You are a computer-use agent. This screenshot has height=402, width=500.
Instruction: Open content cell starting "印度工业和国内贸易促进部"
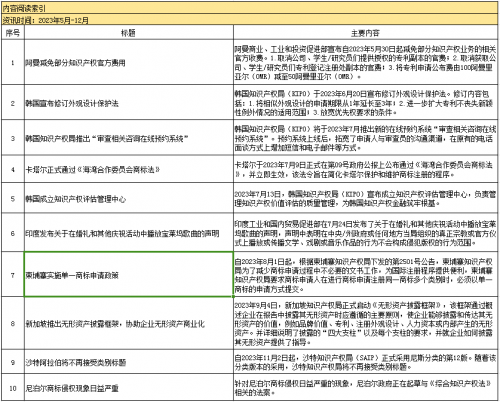(366, 233)
